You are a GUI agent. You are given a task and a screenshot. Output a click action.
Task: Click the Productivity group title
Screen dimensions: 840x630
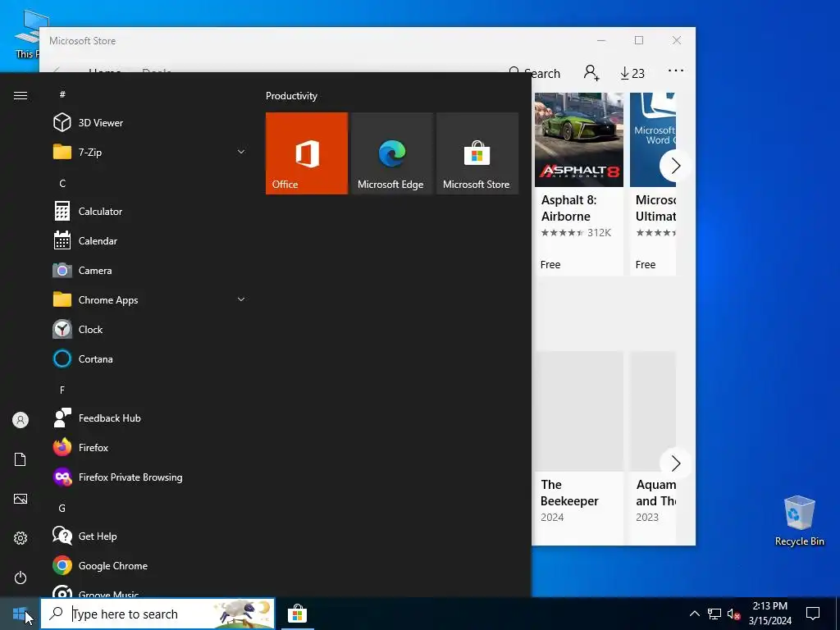pos(291,96)
